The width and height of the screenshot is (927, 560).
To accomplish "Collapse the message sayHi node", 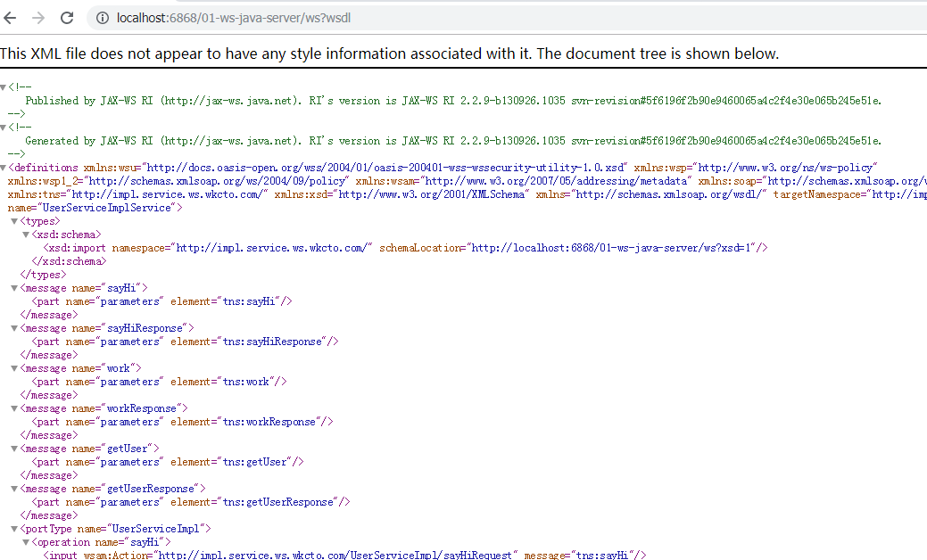I will 14,288.
